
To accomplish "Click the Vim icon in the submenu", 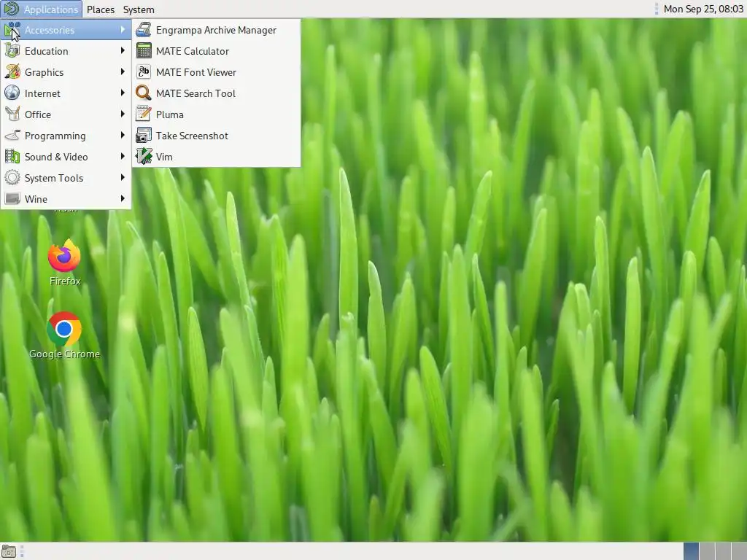I will (x=144, y=157).
